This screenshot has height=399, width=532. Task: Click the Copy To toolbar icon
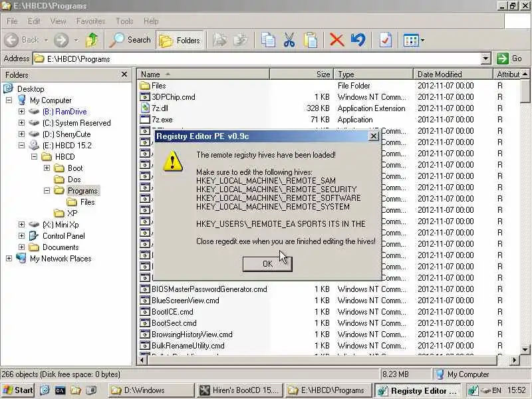(241, 40)
